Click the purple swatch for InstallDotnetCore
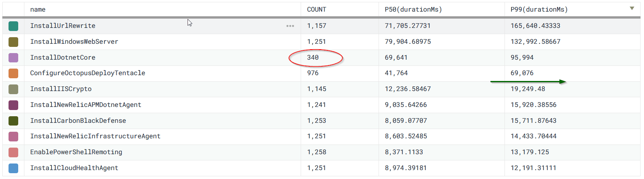This screenshot has height=179, width=644. (13, 58)
